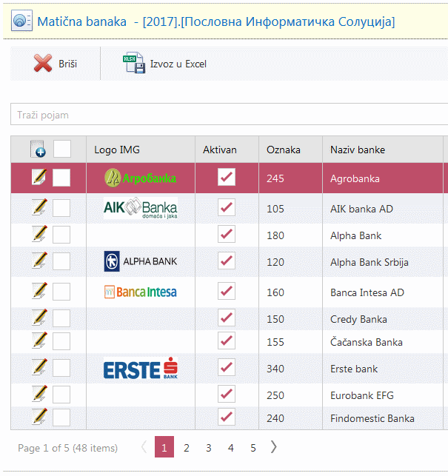Screen dimensions: 448x476
Task: Toggle the Aktivan checkbox for Eurobank EFG
Action: coord(227,395)
